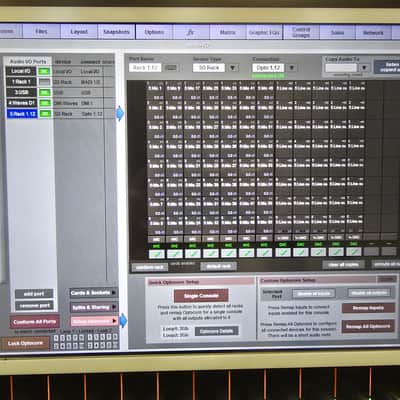Tick the third mic card checkmark box
Screen dimensions: 400x400
pyautogui.click(x=192, y=253)
